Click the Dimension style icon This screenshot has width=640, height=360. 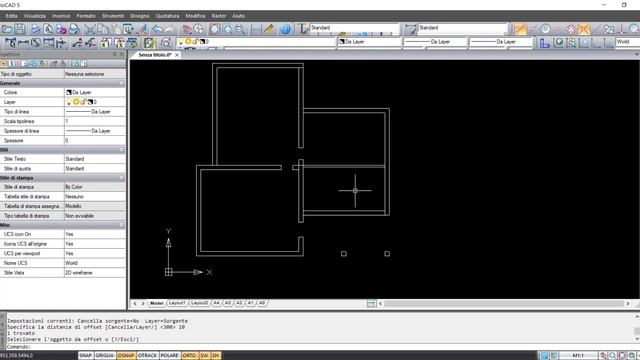tap(410, 29)
